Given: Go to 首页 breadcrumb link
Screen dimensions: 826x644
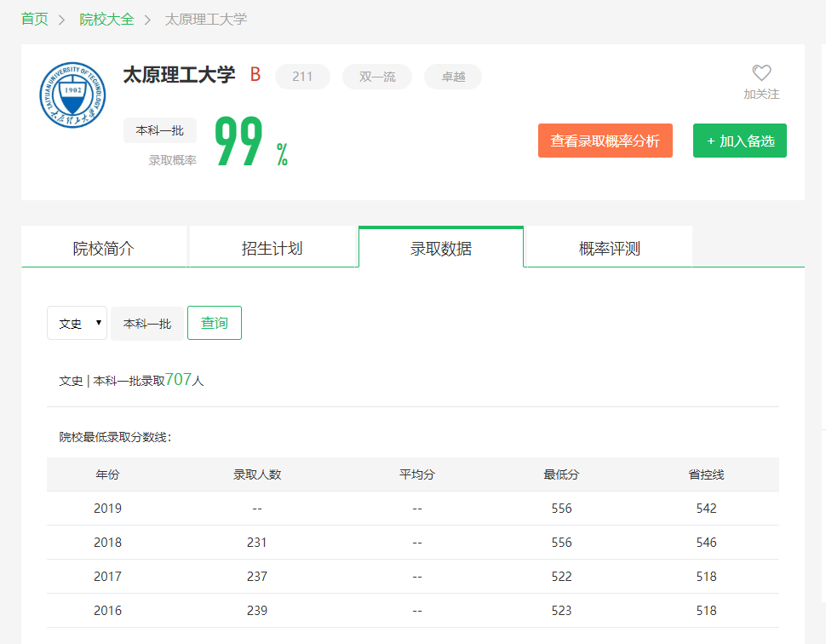Looking at the screenshot, I should tap(34, 20).
